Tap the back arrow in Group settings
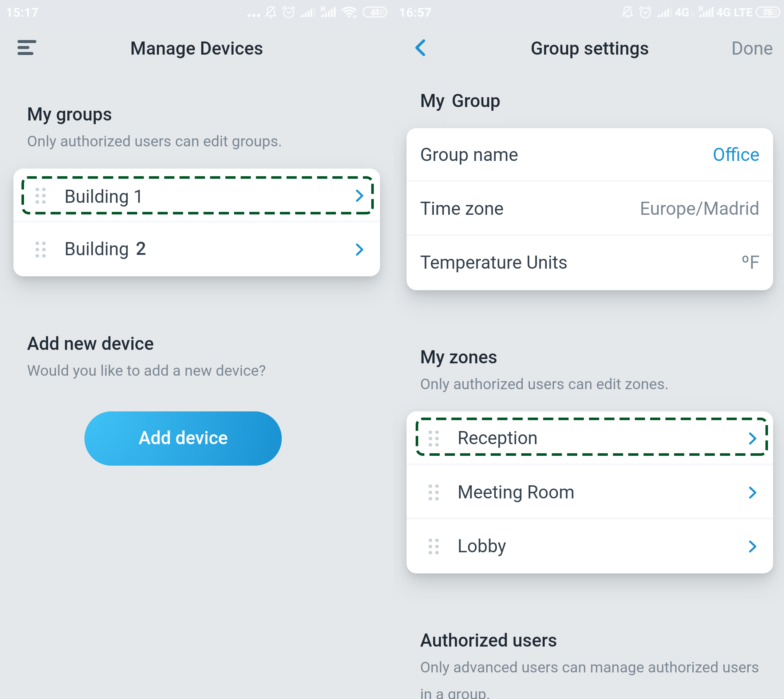Screen dimensions: 784x699 (x=420, y=48)
